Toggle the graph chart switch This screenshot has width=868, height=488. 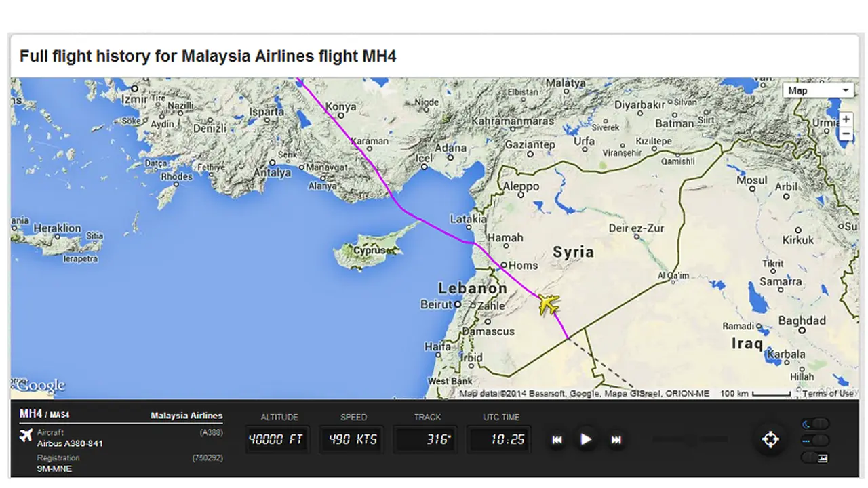point(815,457)
